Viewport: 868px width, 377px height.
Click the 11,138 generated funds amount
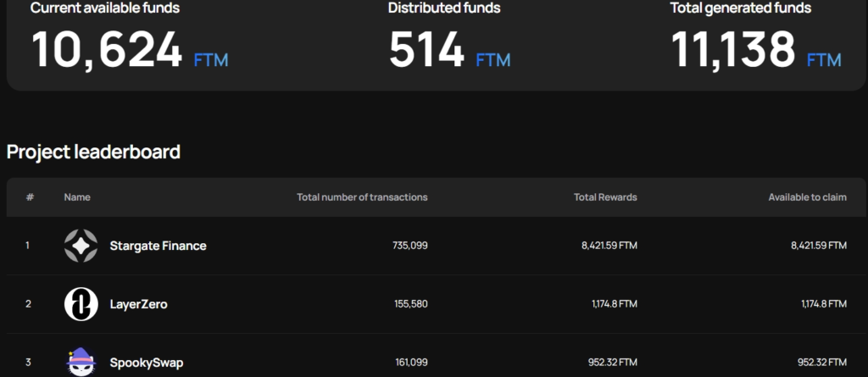(x=733, y=50)
